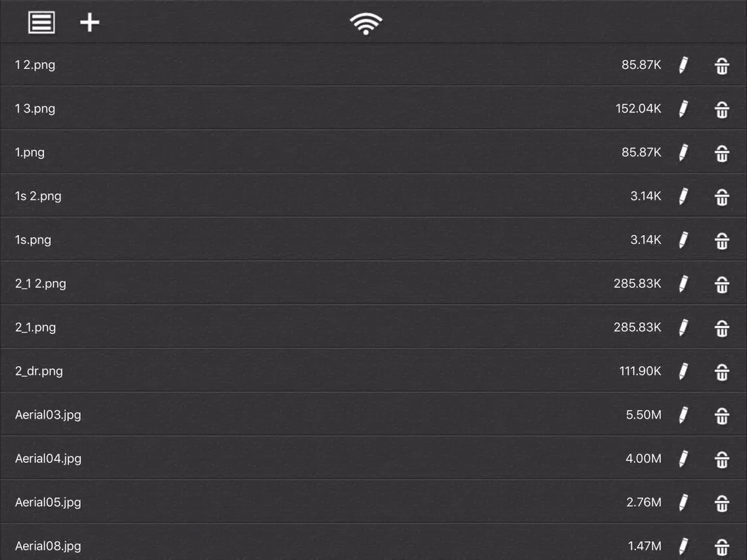The height and width of the screenshot is (560, 747).
Task: Rename Aerial03.jpg with pencil icon
Action: coord(683,415)
